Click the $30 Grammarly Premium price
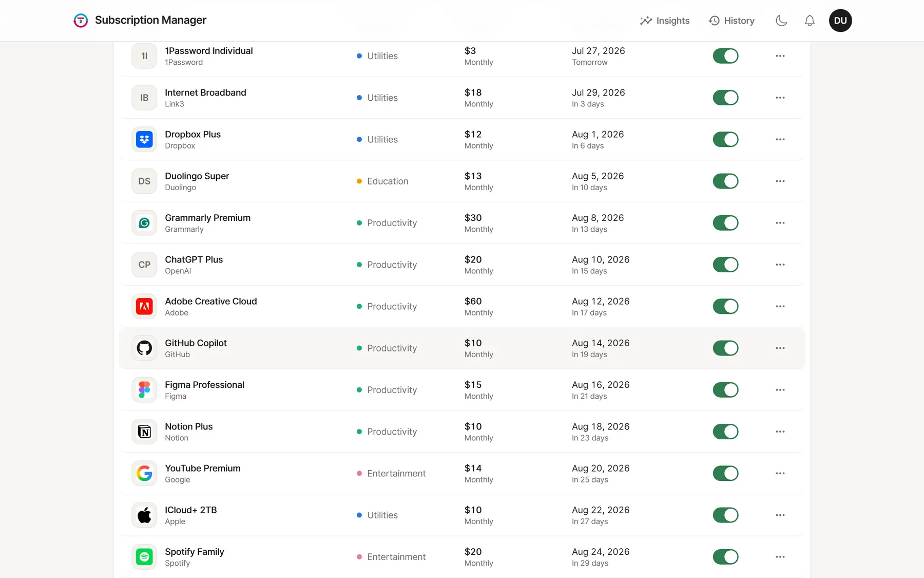This screenshot has width=924, height=578. (473, 218)
